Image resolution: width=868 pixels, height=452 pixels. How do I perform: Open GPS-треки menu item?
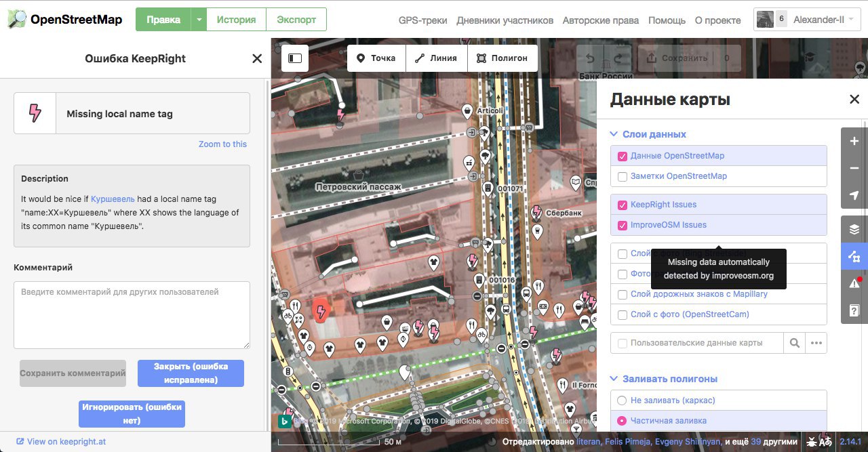click(x=422, y=20)
